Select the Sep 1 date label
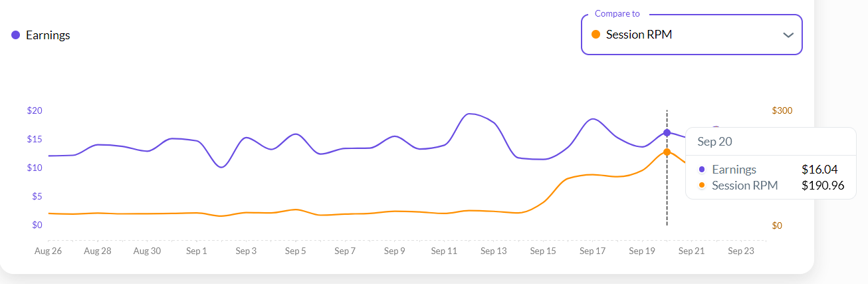 (196, 251)
